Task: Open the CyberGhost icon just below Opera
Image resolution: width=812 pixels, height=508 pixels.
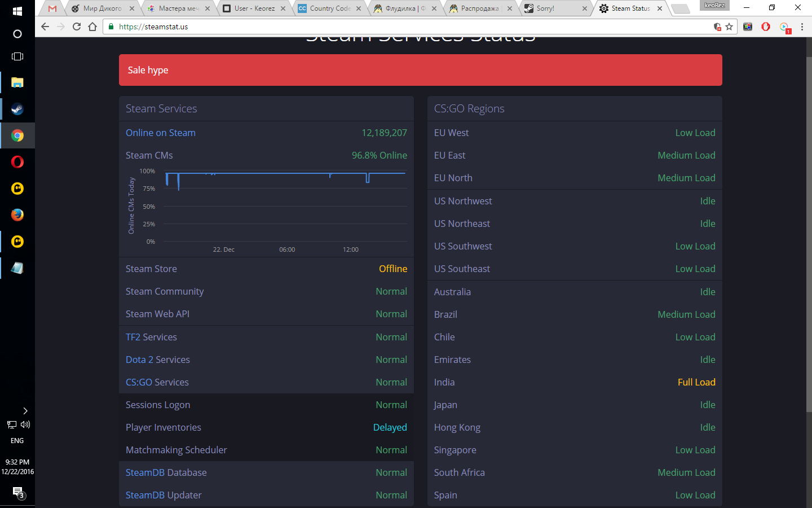Action: tap(17, 189)
